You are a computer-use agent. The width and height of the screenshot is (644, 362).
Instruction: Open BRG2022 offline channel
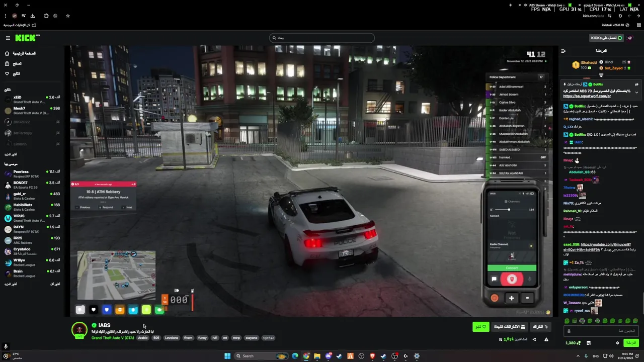click(32, 122)
